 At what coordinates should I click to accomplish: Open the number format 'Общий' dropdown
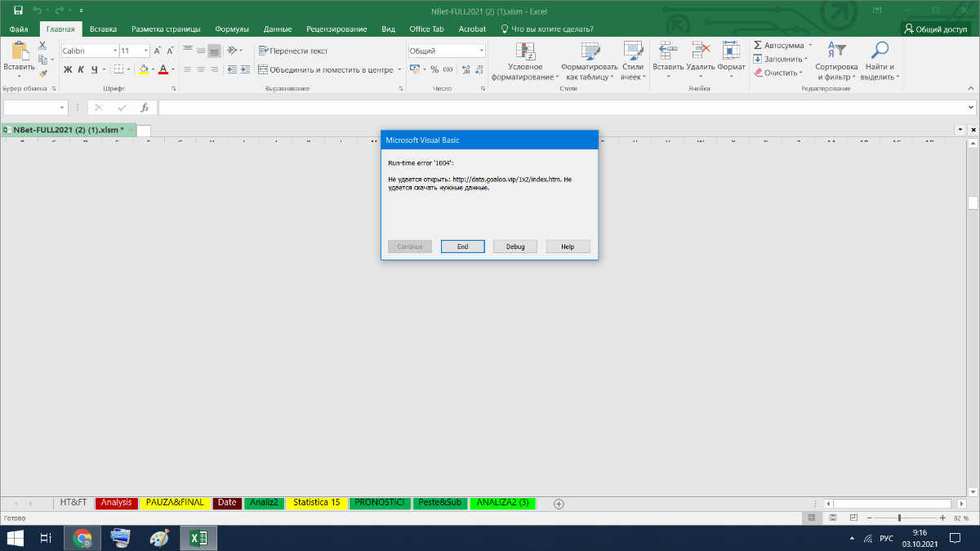482,51
